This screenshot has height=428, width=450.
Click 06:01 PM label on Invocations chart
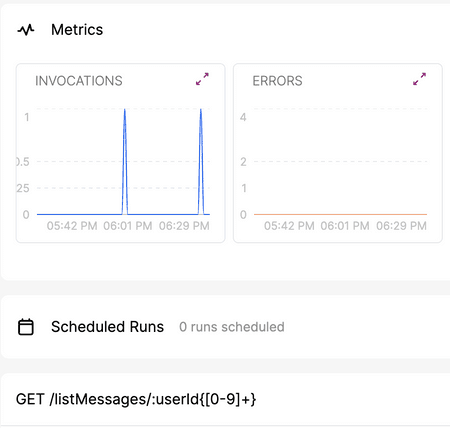point(128,226)
